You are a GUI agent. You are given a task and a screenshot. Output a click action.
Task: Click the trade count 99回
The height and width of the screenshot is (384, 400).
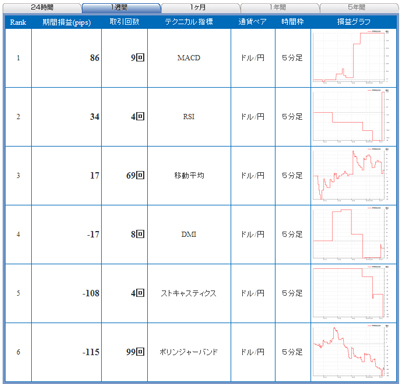pos(135,352)
